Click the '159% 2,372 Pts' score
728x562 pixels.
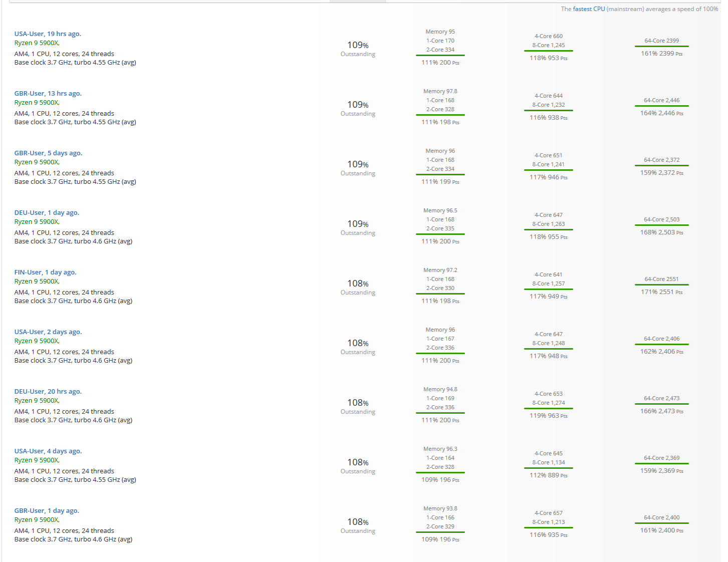click(x=661, y=173)
